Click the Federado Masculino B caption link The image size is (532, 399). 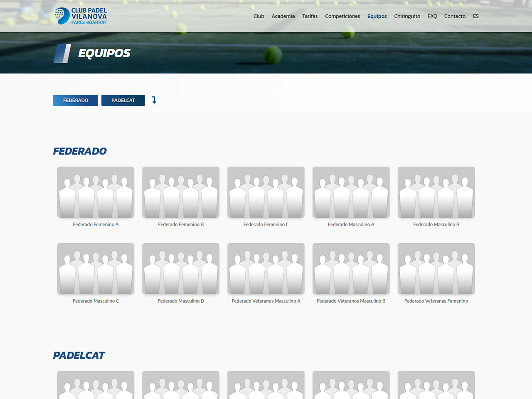[x=436, y=224]
